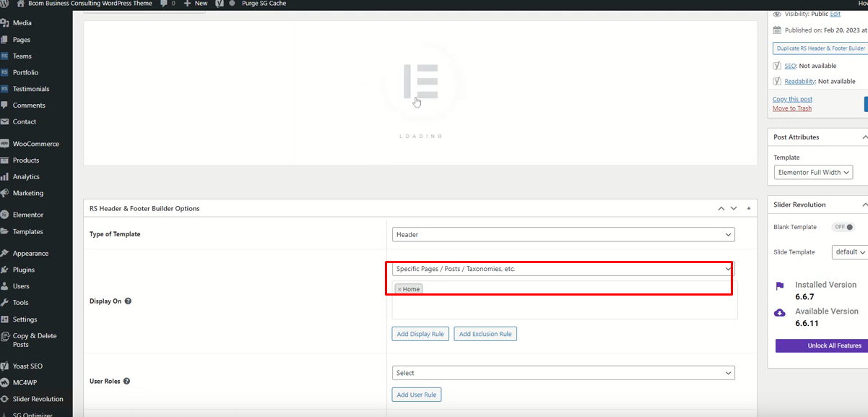Image resolution: width=868 pixels, height=417 pixels.
Task: Collapse the Post Attributes panel
Action: pos(864,137)
